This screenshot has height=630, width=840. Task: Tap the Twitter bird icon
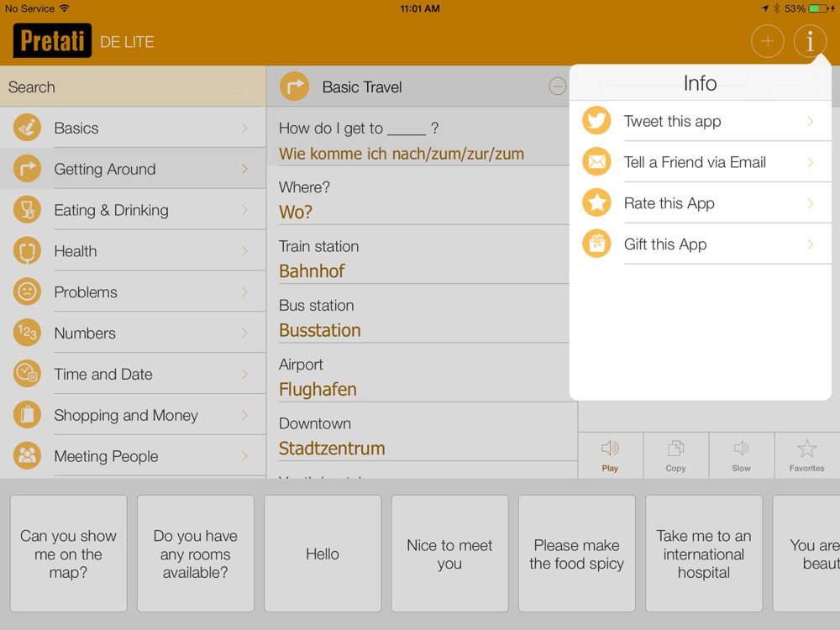point(596,120)
